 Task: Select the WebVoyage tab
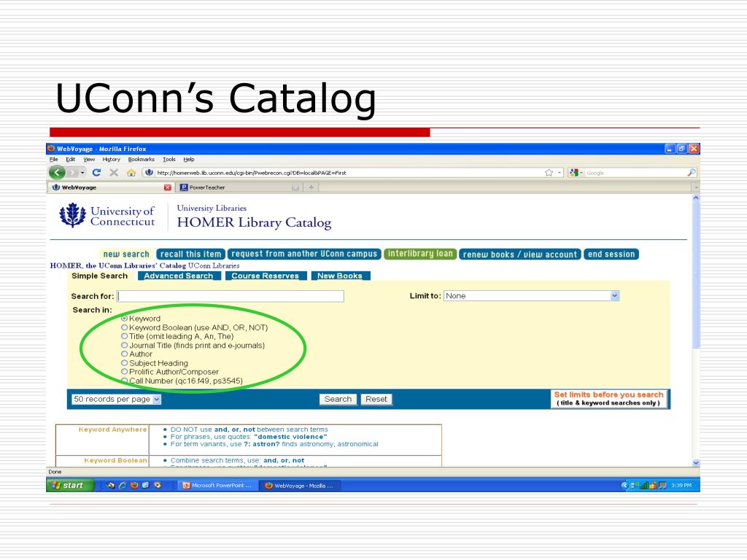tap(111, 187)
